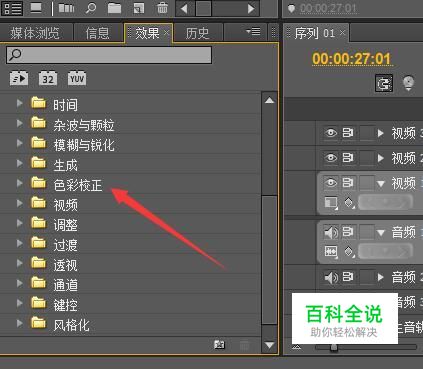Toggle track lock box on 视频 1
This screenshot has width=423, height=369.
tap(366, 183)
